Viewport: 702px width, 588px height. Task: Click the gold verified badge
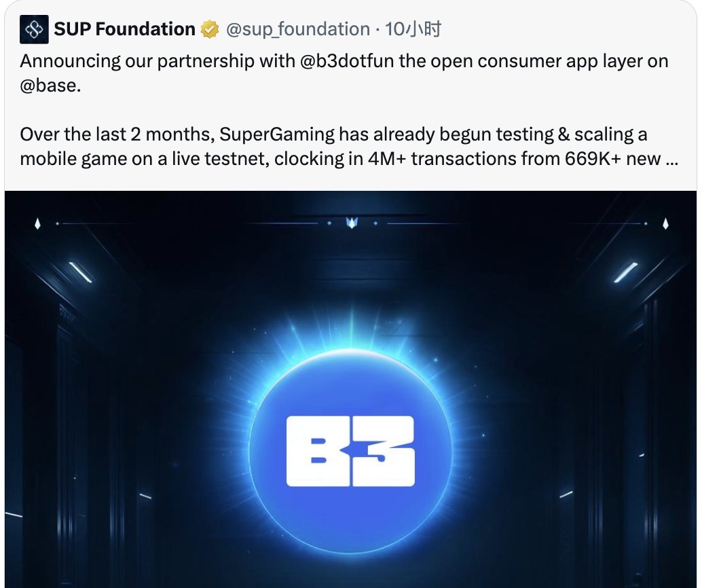pyautogui.click(x=209, y=30)
